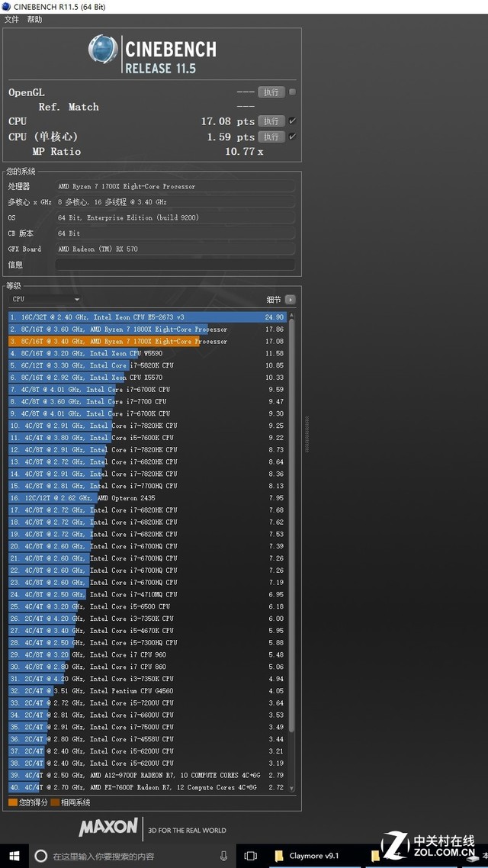Open Task View on the taskbar
The image size is (488, 868).
coord(251,856)
